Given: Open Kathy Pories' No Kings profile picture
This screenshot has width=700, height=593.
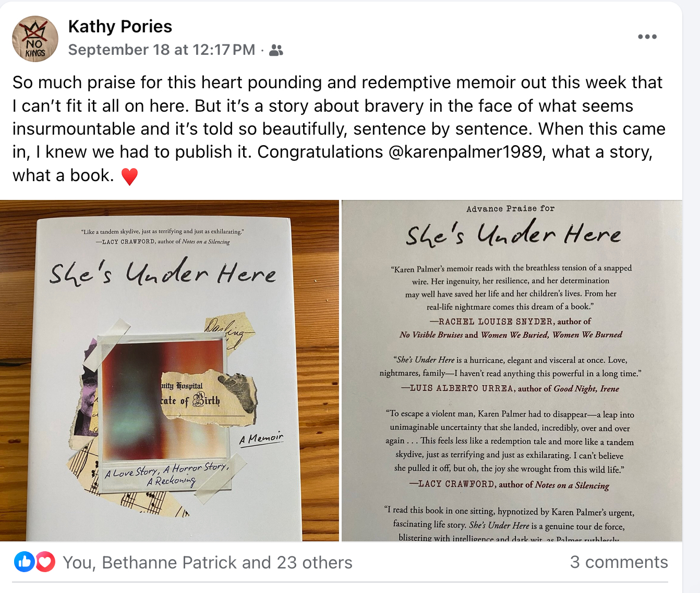Looking at the screenshot, I should pos(35,39).
